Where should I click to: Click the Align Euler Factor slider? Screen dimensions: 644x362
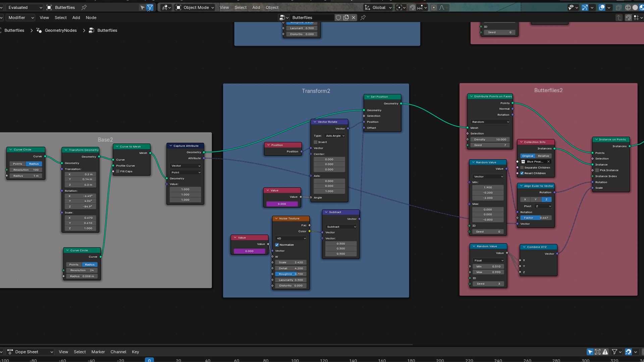[x=536, y=218]
